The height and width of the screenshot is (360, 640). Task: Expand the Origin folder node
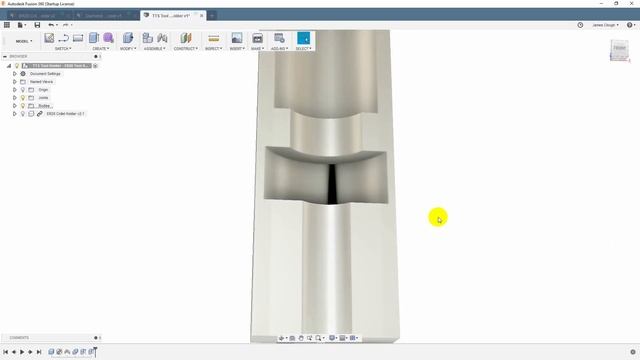pyautogui.click(x=15, y=90)
